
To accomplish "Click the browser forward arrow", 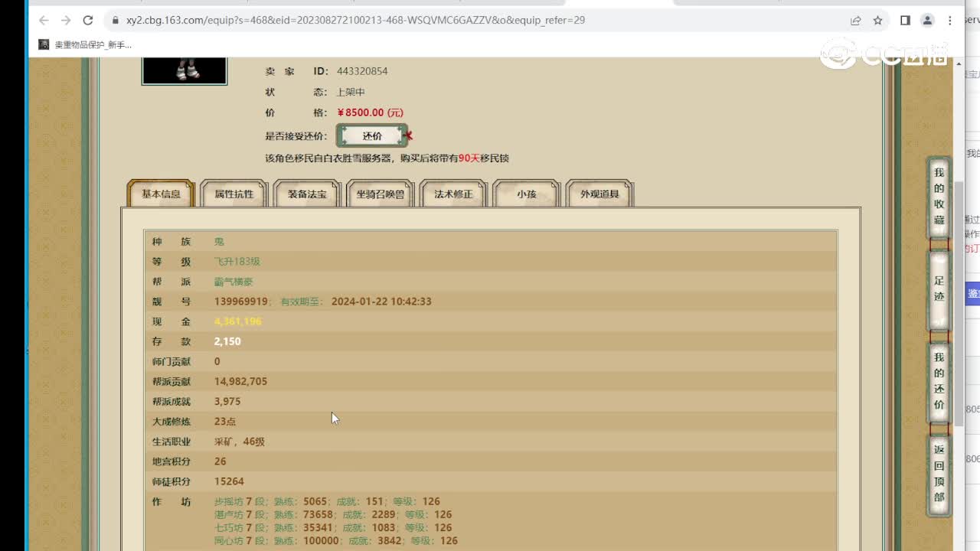I will pyautogui.click(x=66, y=21).
